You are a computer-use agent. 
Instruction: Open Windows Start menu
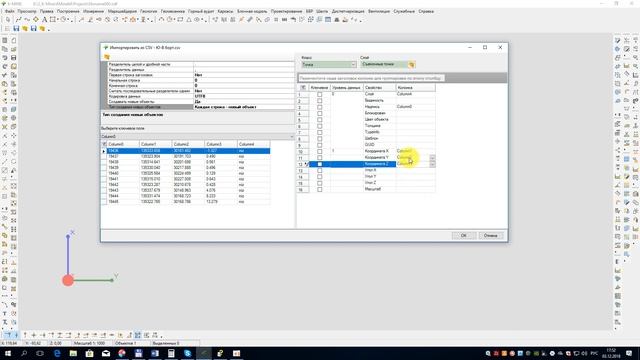pyautogui.click(x=7, y=353)
